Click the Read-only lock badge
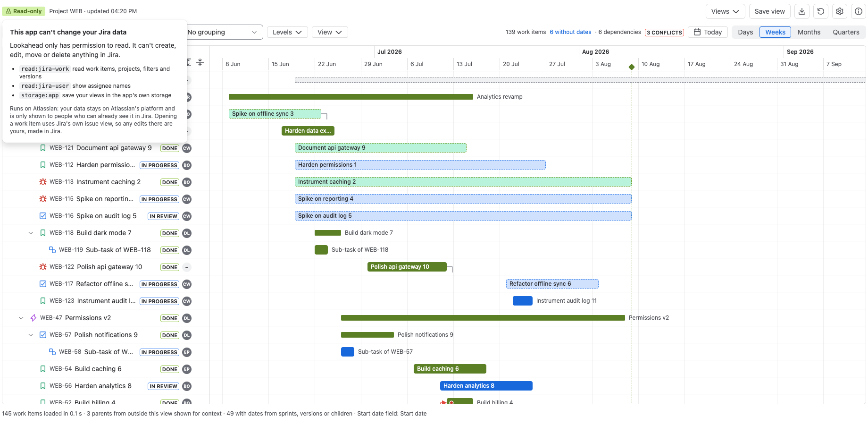The height and width of the screenshot is (425, 868). 24,11
